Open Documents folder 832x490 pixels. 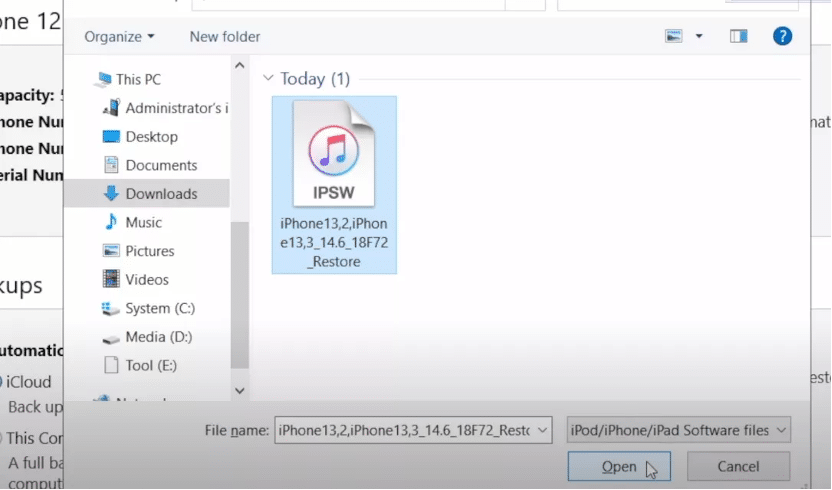click(161, 166)
